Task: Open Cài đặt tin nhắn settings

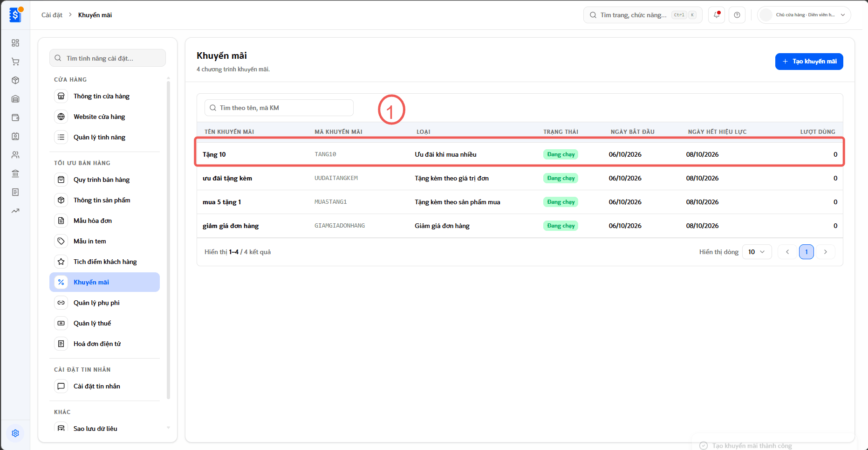Action: pyautogui.click(x=104, y=386)
